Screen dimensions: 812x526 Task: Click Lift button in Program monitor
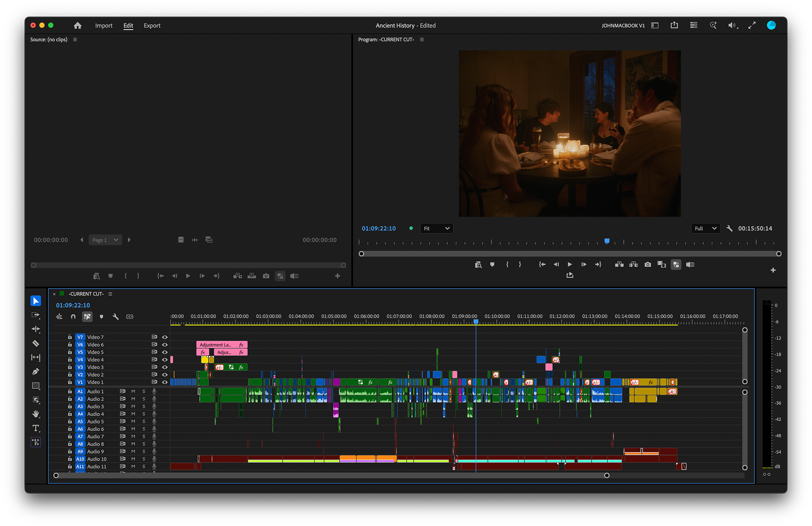point(619,264)
